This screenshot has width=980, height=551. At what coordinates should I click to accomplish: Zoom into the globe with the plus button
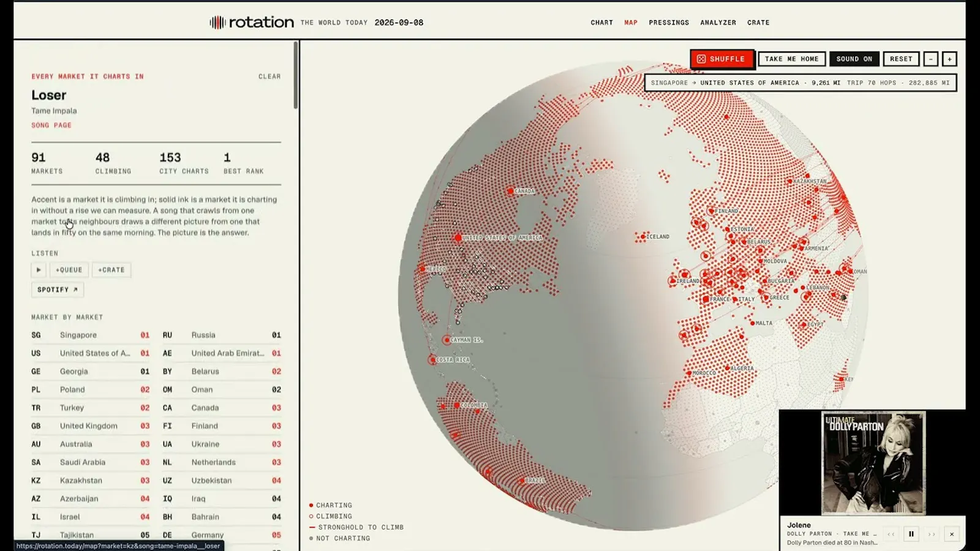pos(949,59)
